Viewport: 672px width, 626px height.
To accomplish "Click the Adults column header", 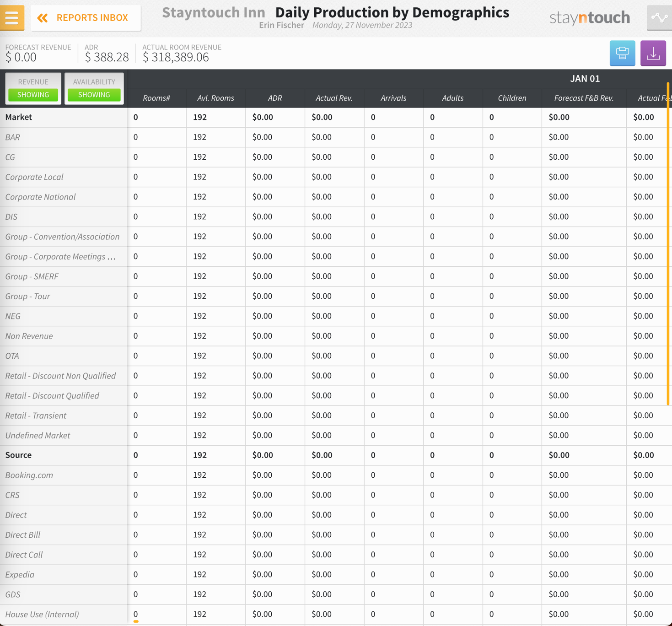I will click(x=453, y=98).
